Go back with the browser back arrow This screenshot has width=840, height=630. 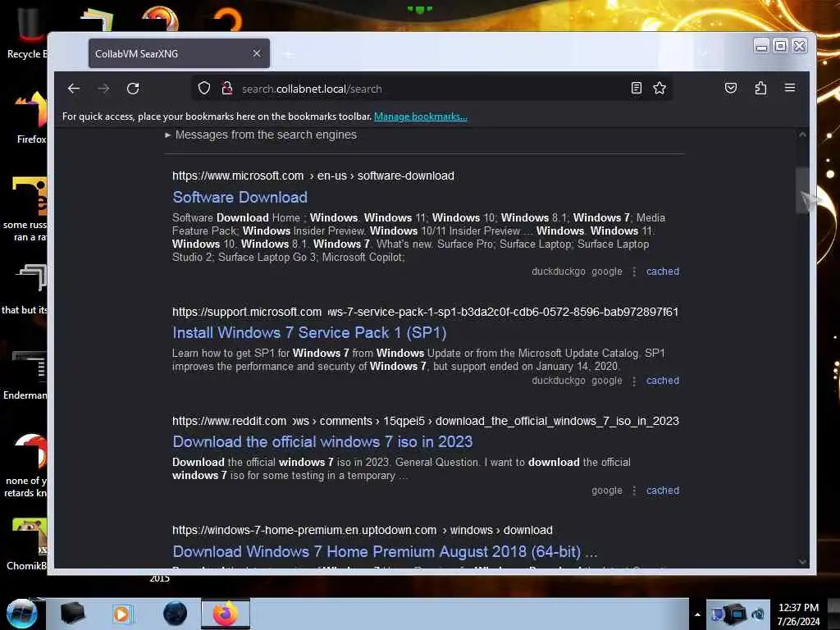(x=74, y=89)
